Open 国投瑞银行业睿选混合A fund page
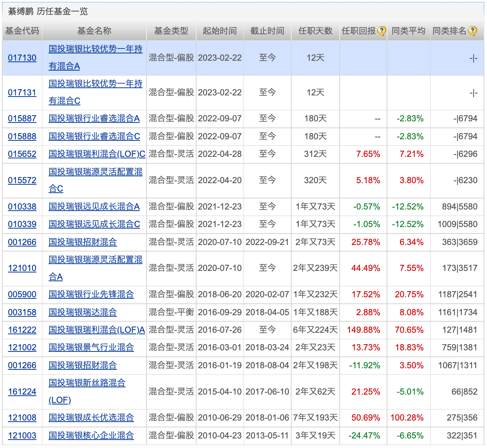The image size is (487, 448). coord(94,119)
